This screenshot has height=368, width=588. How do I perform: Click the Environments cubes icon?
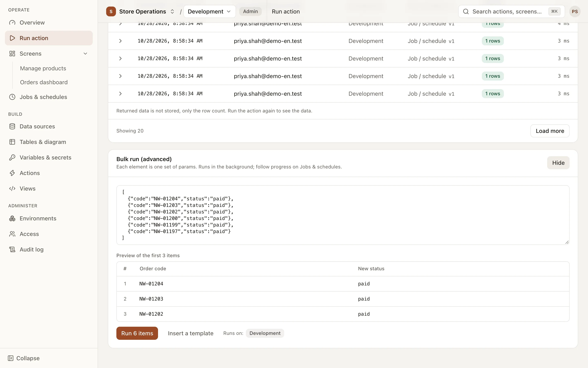(12, 218)
